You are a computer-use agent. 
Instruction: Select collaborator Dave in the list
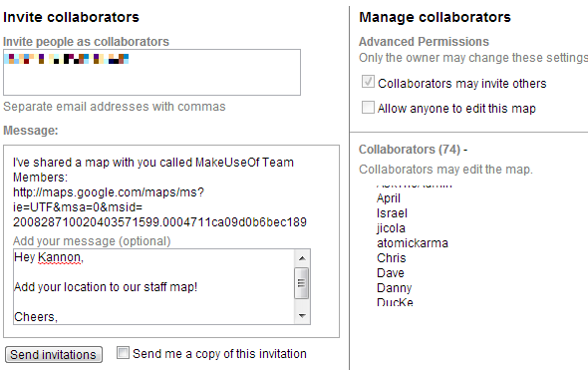tap(391, 273)
